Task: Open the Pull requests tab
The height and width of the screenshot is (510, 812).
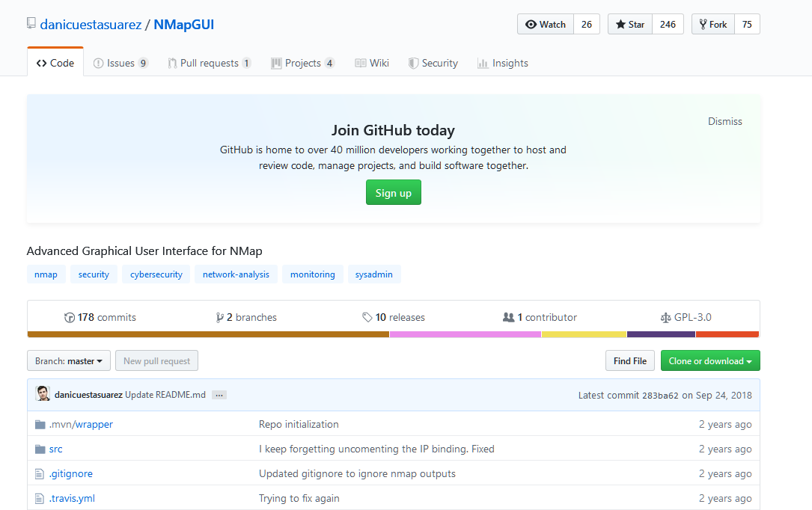Action: point(210,63)
